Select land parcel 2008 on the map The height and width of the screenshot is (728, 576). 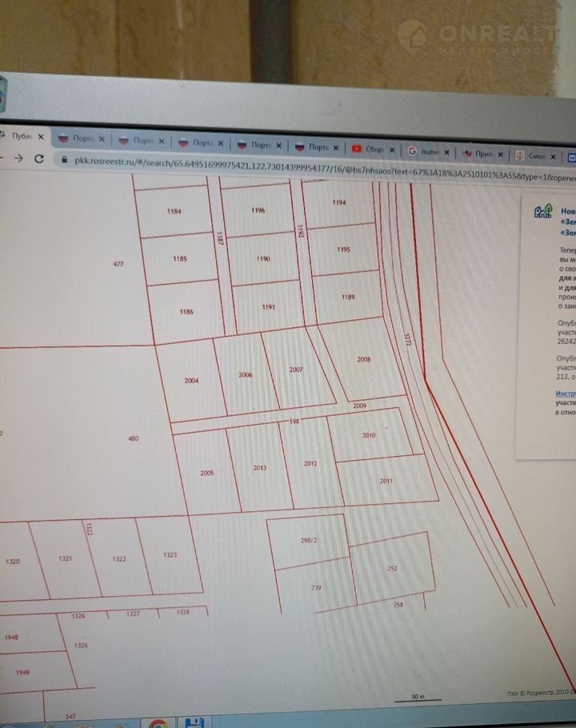[x=363, y=359]
